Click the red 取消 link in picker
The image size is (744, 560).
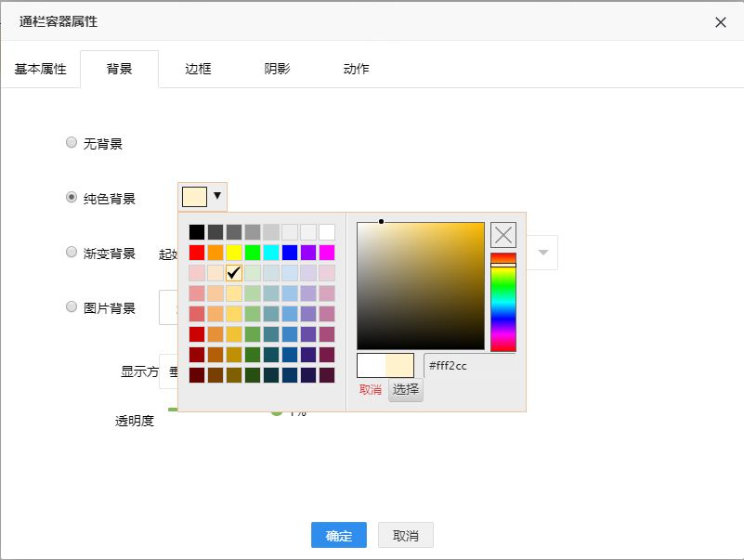click(x=371, y=389)
